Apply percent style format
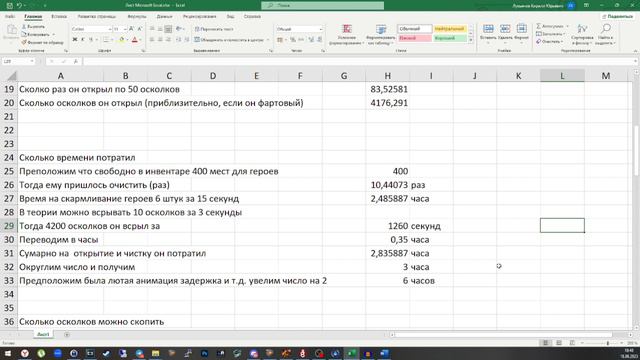The width and height of the screenshot is (640, 360). click(x=293, y=40)
